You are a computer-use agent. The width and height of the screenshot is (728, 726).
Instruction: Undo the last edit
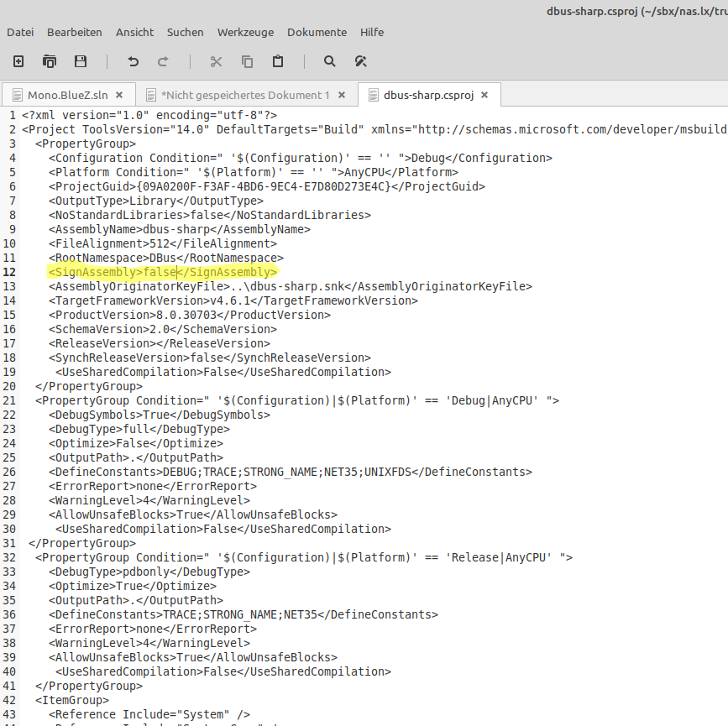point(134,61)
